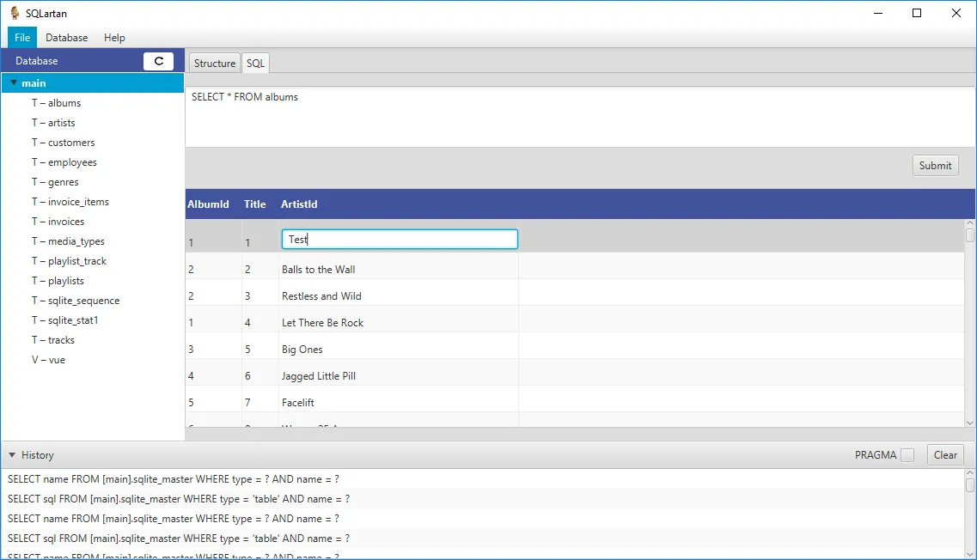The image size is (977, 560).
Task: Click results table scroll down arrow
Action: [969, 423]
